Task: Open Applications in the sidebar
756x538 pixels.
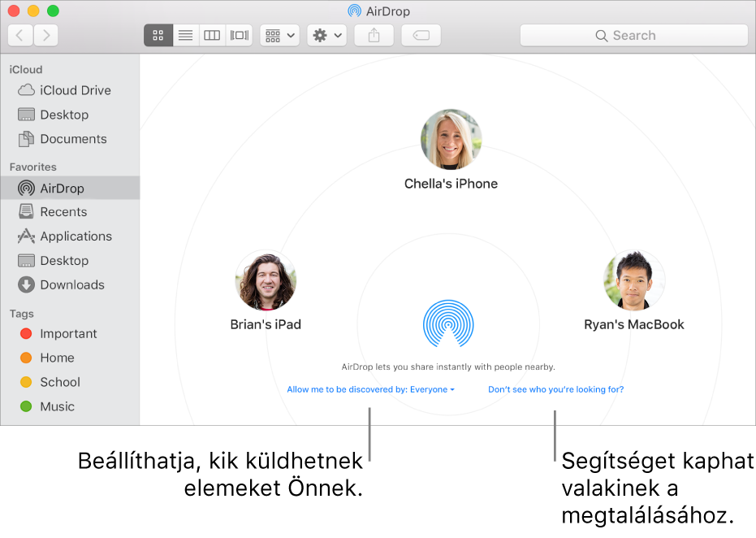Action: (70, 236)
